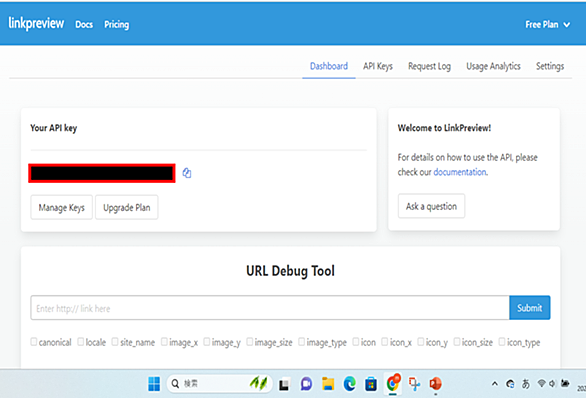Screen dimensions: 586x398
Task: Toggle the image_size checkbox
Action: 250,342
